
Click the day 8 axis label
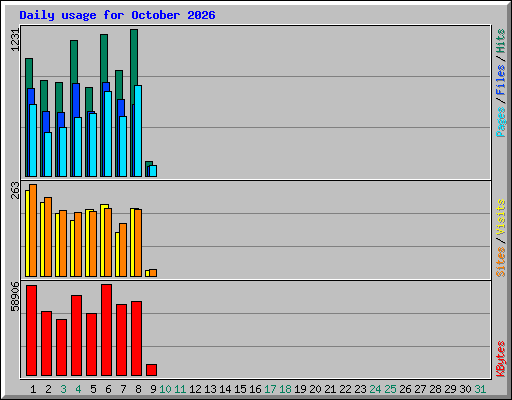(138, 389)
